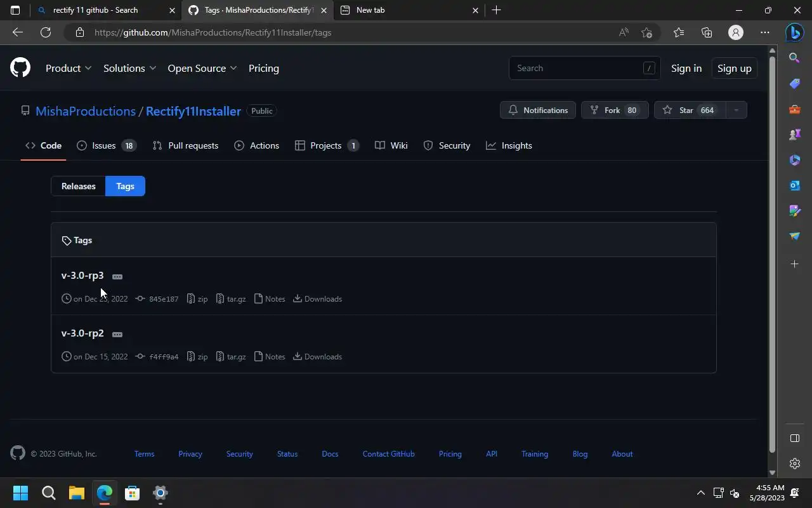The height and width of the screenshot is (508, 812).
Task: Select the Releases toggle button
Action: pyautogui.click(x=78, y=186)
